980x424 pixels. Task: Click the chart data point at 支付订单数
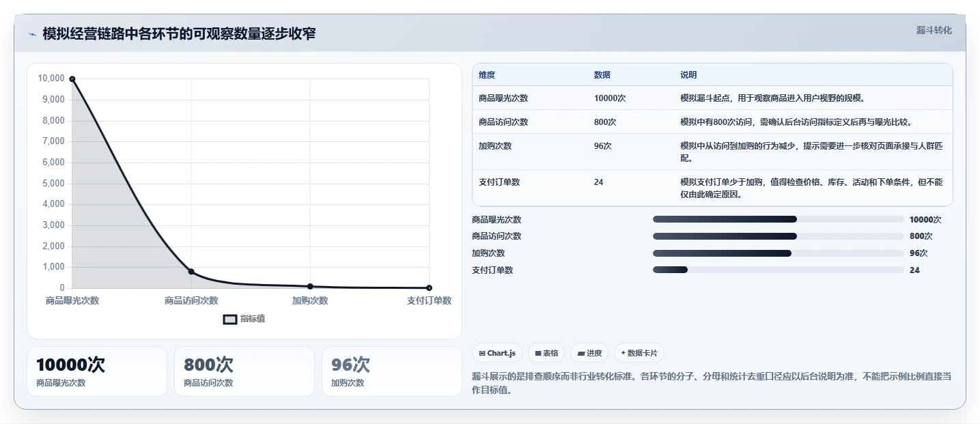(x=429, y=288)
